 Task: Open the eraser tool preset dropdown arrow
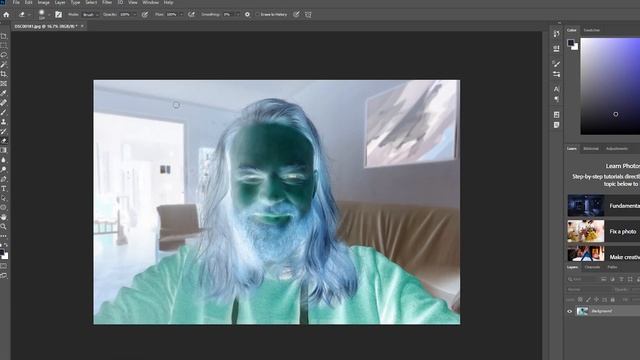click(x=29, y=15)
